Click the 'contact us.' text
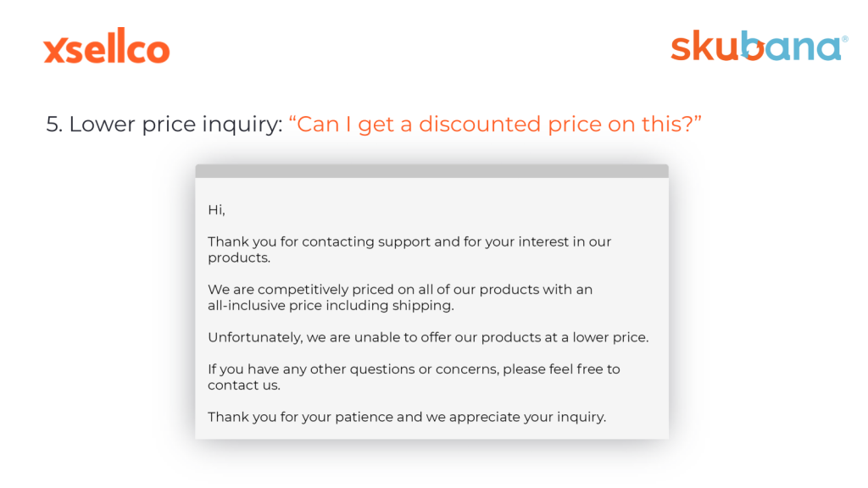868x488 pixels. [244, 385]
